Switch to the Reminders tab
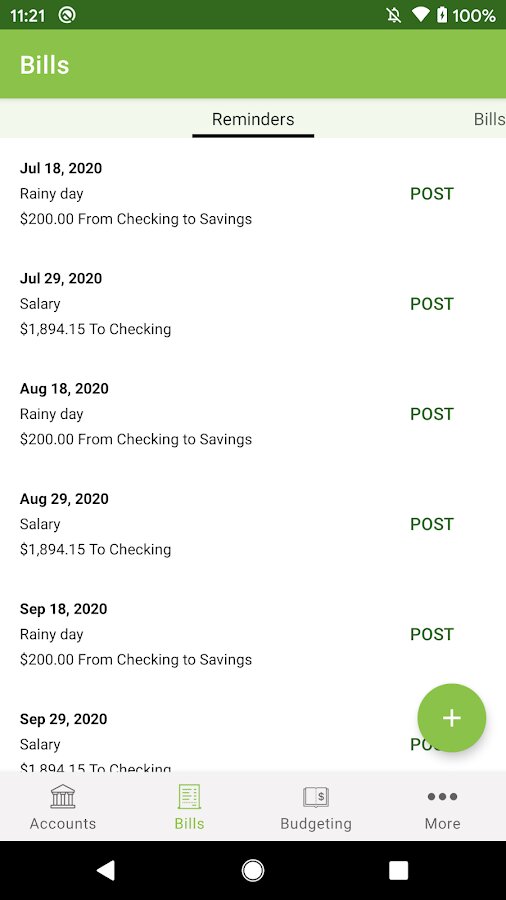This screenshot has width=506, height=900. [x=253, y=119]
